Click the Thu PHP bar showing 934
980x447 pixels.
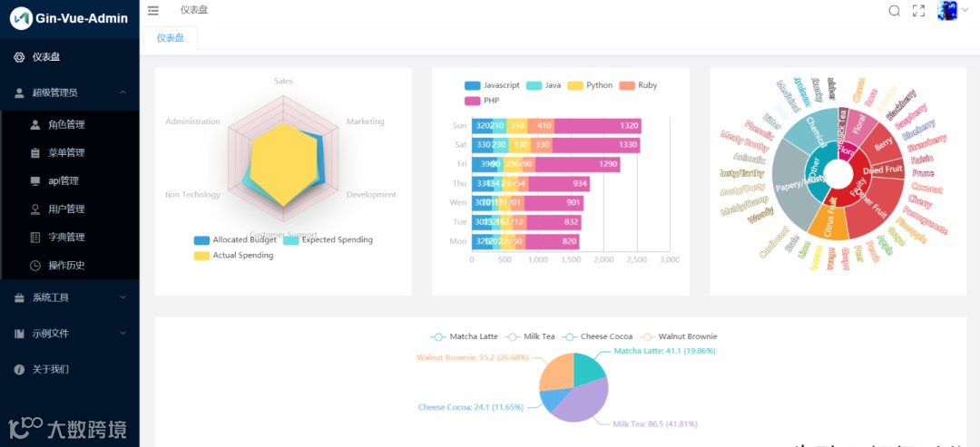pos(559,183)
